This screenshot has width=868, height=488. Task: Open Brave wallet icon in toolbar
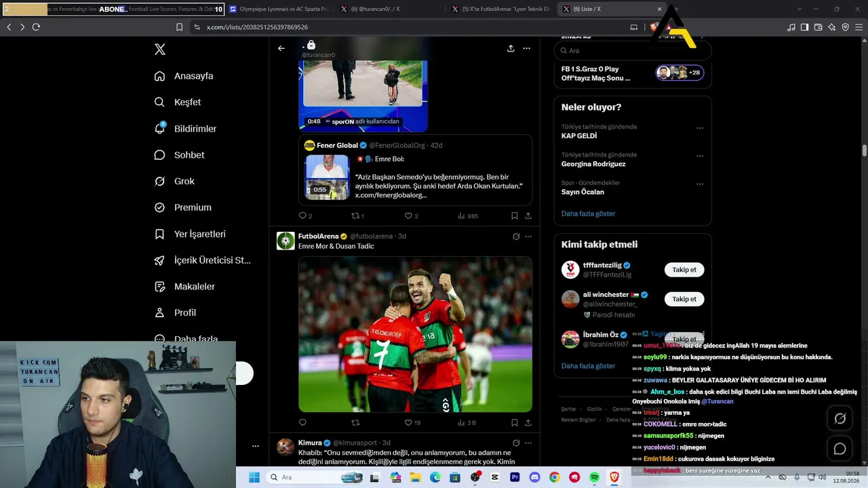(x=818, y=27)
